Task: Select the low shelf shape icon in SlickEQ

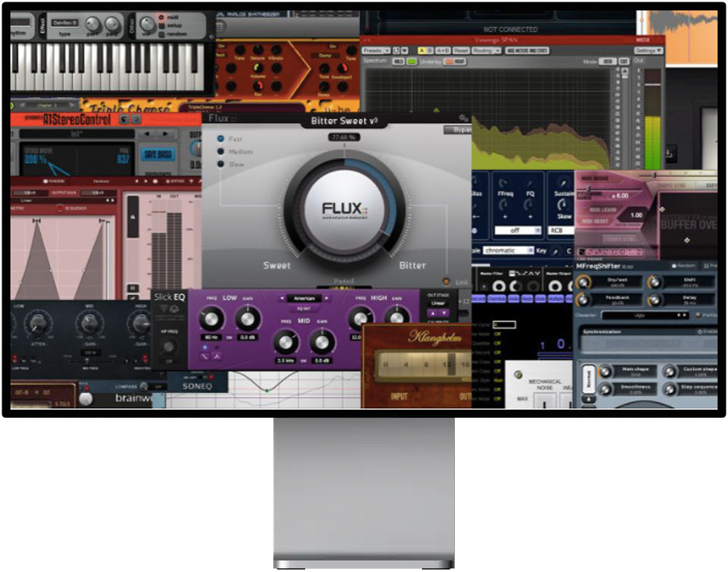Action: point(205,357)
